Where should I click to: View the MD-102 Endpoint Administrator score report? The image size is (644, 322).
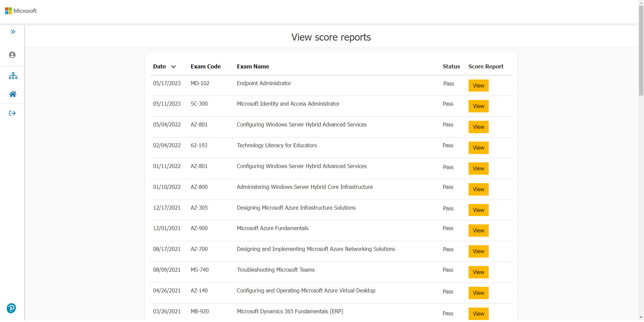pyautogui.click(x=478, y=85)
